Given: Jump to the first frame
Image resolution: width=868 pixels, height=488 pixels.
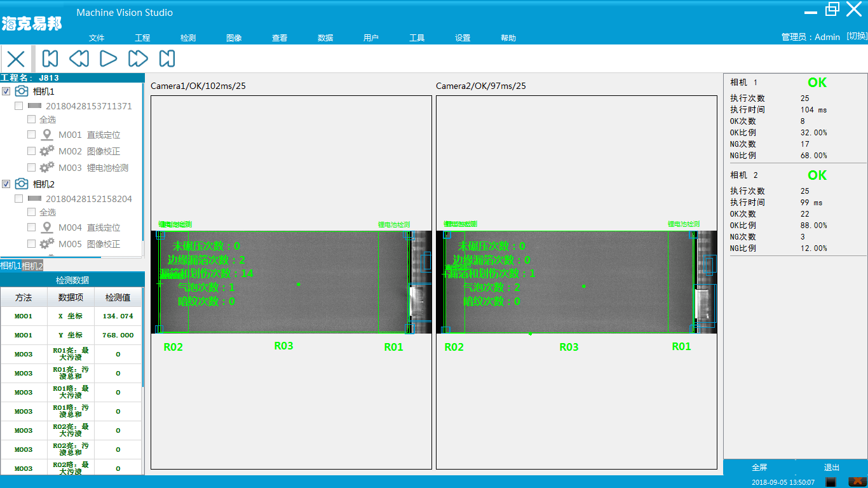Looking at the screenshot, I should tap(50, 59).
